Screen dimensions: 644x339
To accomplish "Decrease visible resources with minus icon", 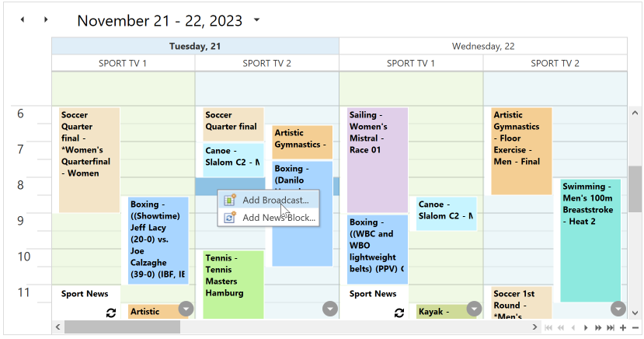I will coord(635,327).
